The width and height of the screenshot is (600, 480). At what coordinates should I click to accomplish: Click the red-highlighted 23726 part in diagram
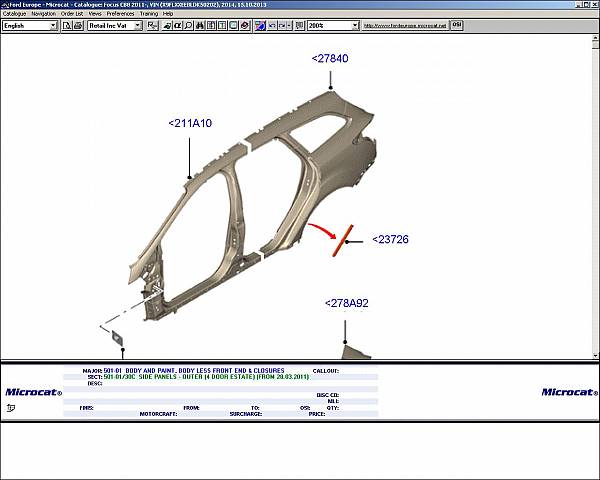click(x=342, y=240)
